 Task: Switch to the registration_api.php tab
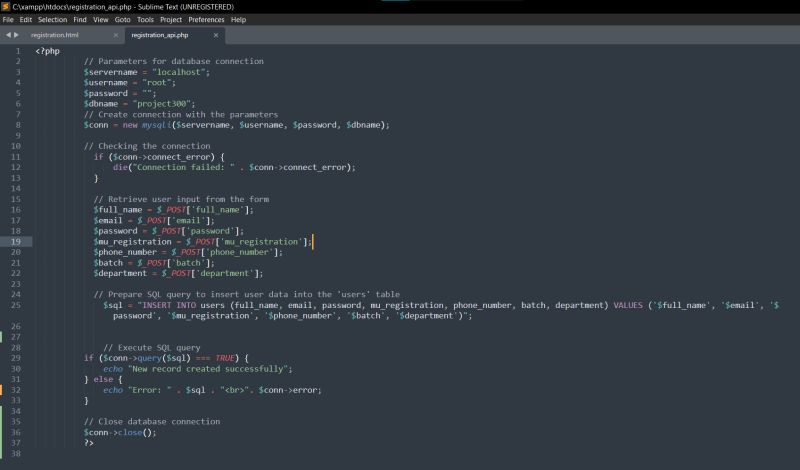click(160, 35)
